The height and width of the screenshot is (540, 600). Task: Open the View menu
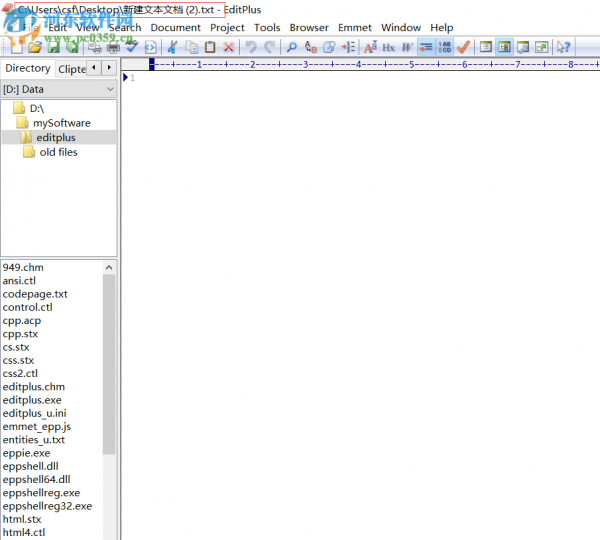coord(88,28)
